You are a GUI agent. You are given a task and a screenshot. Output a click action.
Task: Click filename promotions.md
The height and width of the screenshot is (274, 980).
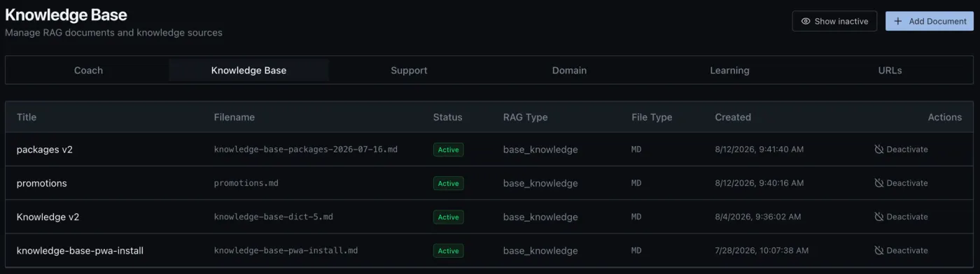[246, 183]
